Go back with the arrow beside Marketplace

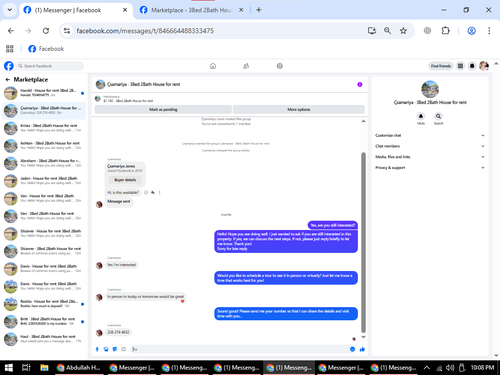pos(8,80)
